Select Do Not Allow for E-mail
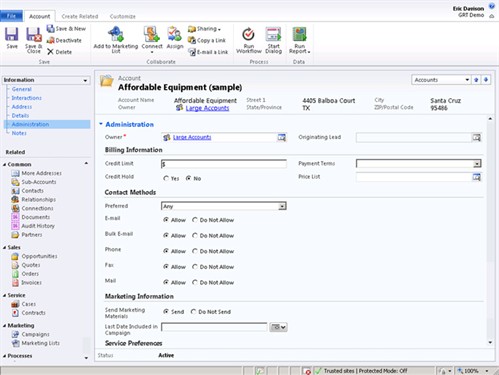The width and height of the screenshot is (499, 375). (x=195, y=220)
